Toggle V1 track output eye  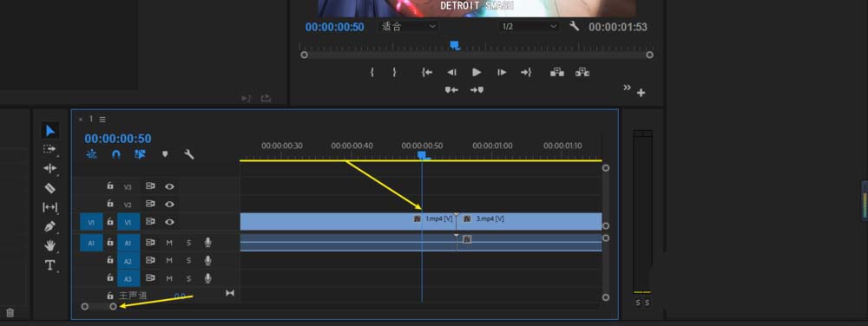pyautogui.click(x=169, y=222)
